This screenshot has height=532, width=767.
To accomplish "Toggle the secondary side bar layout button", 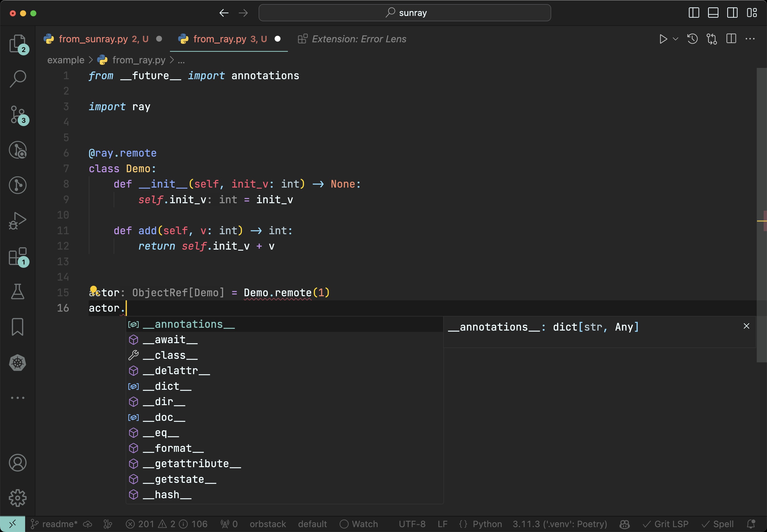I will (x=732, y=13).
